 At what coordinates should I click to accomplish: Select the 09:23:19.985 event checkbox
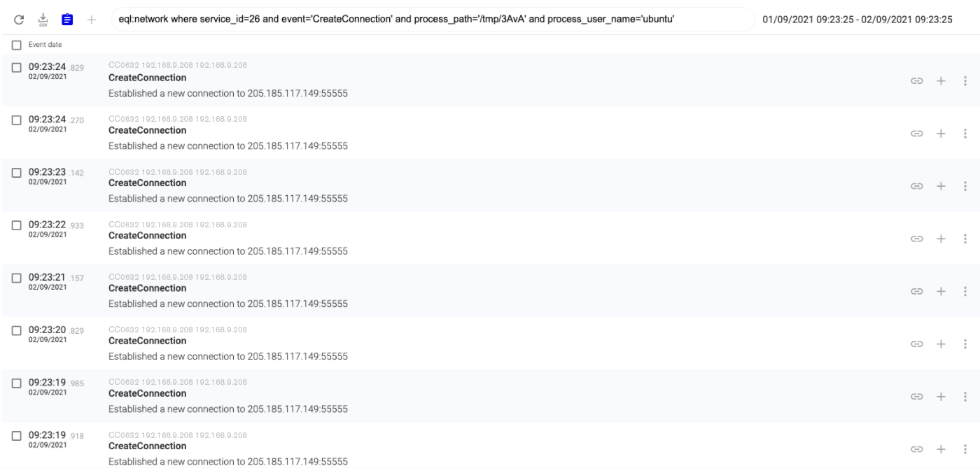click(17, 383)
